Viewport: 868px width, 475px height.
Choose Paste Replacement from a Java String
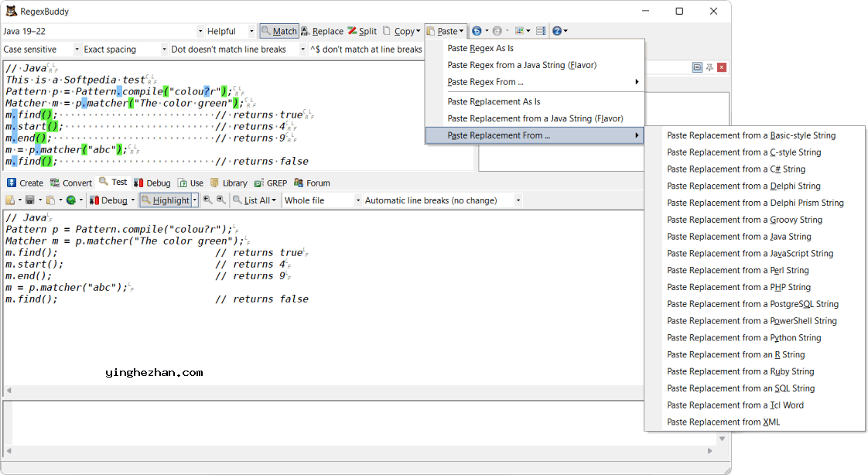click(739, 237)
